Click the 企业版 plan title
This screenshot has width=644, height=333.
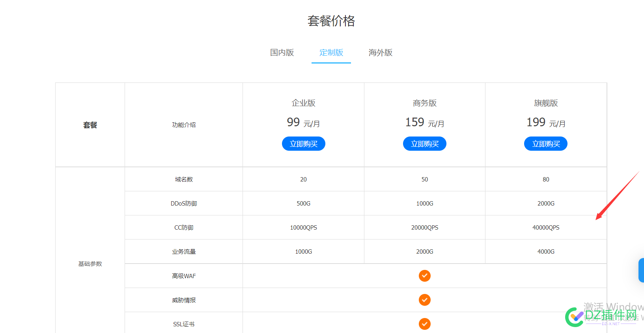click(304, 103)
